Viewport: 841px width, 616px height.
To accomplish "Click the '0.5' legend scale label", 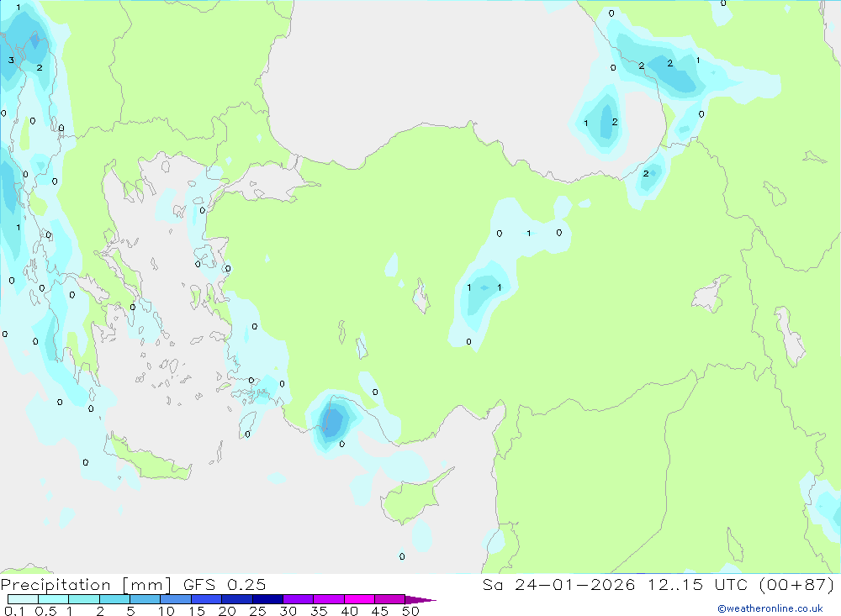I will coord(45,611).
